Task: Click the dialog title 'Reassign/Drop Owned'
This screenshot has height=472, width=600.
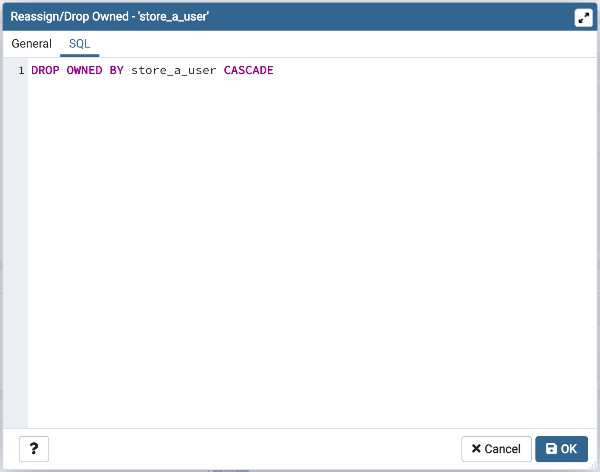Action: pyautogui.click(x=69, y=16)
